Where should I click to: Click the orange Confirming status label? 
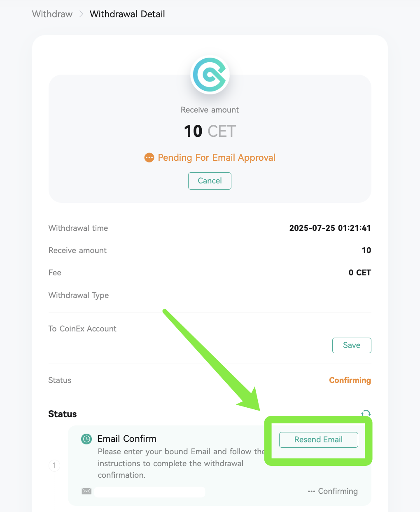pyautogui.click(x=350, y=380)
